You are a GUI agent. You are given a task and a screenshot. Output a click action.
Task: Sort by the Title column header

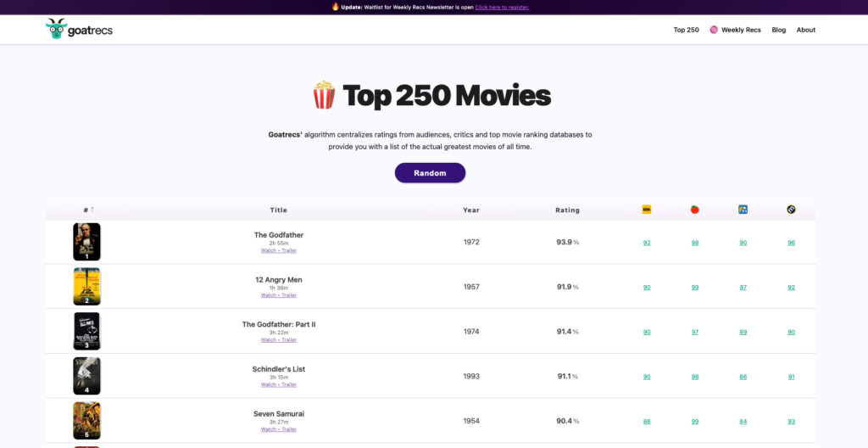coord(278,210)
